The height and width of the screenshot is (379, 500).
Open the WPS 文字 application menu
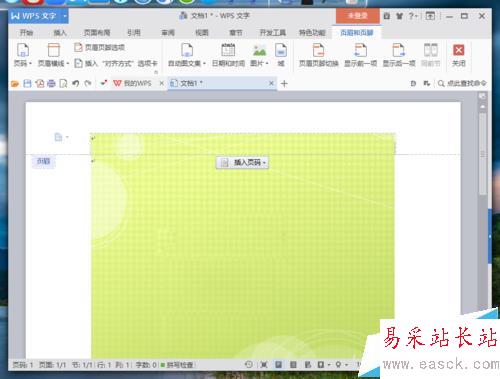[39, 16]
